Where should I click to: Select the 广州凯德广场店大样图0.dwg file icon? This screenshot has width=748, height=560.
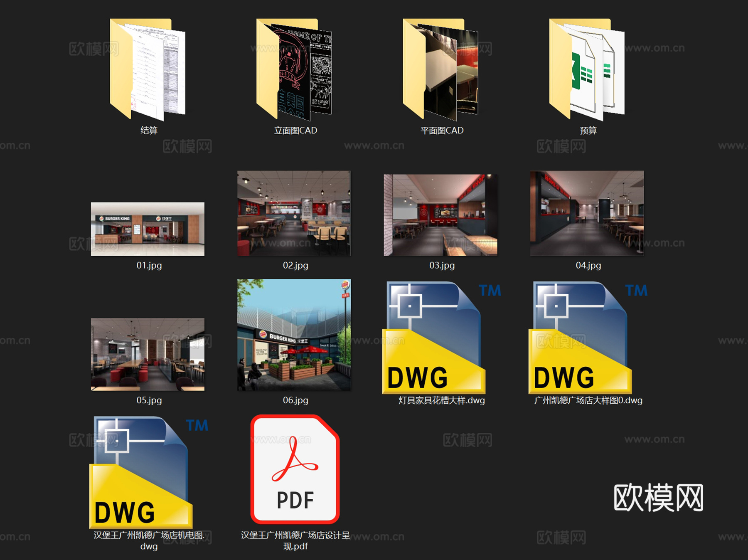[588, 337]
